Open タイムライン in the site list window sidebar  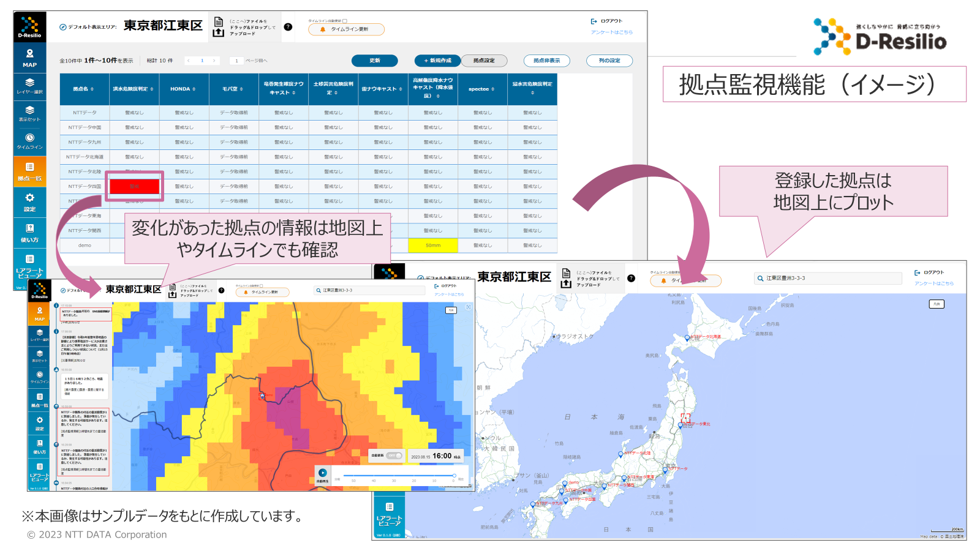[29, 141]
